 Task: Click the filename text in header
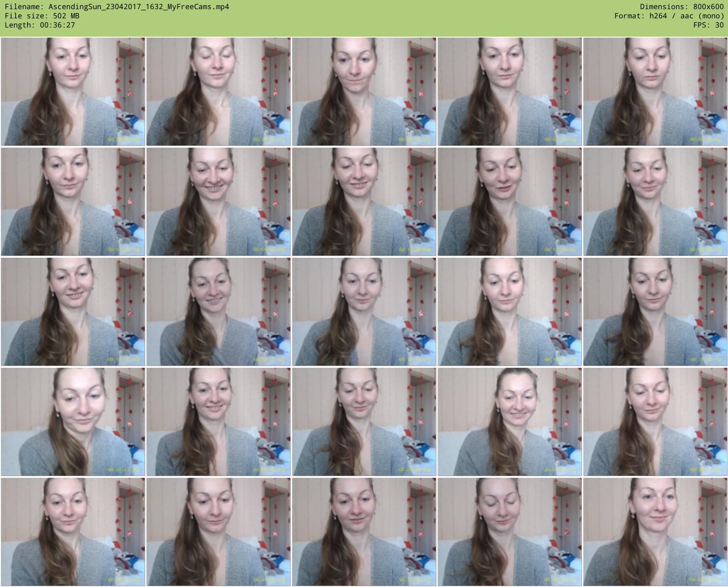click(x=117, y=7)
